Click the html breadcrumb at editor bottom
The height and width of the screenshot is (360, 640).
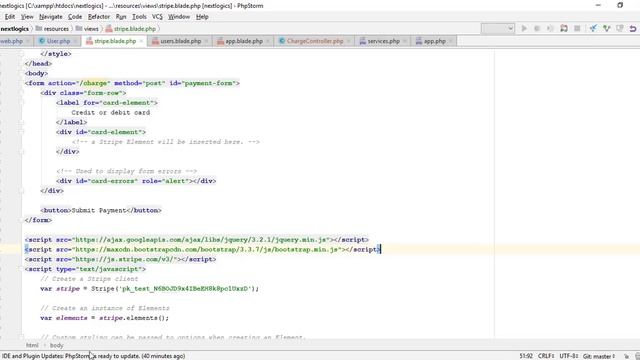click(32, 345)
